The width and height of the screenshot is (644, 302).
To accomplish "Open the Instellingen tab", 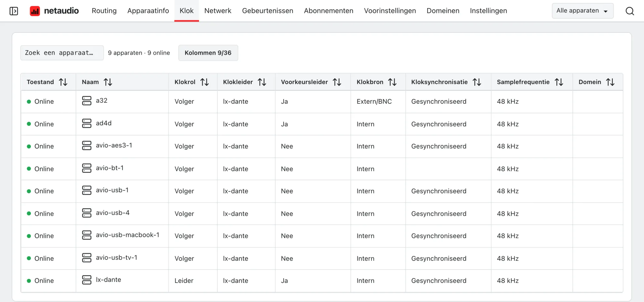I will click(488, 11).
